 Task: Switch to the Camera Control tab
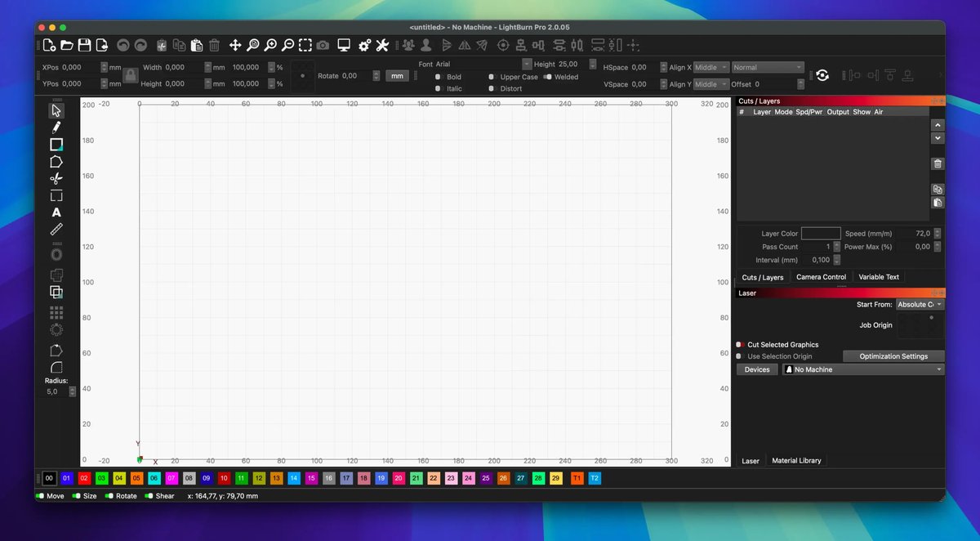coord(821,276)
